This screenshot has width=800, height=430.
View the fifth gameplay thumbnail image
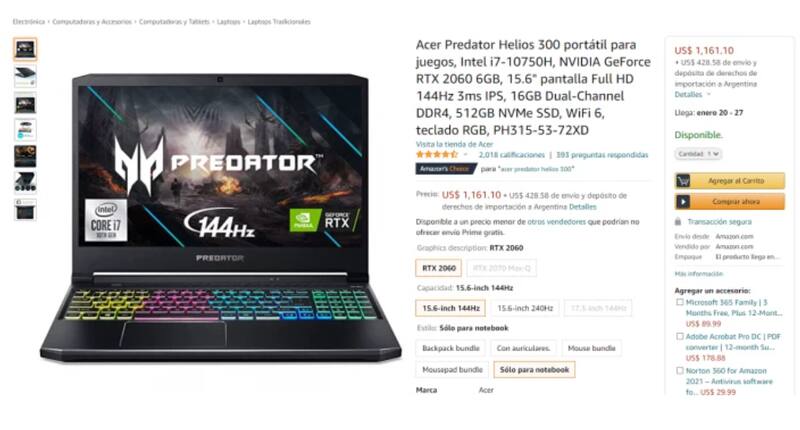point(25,157)
